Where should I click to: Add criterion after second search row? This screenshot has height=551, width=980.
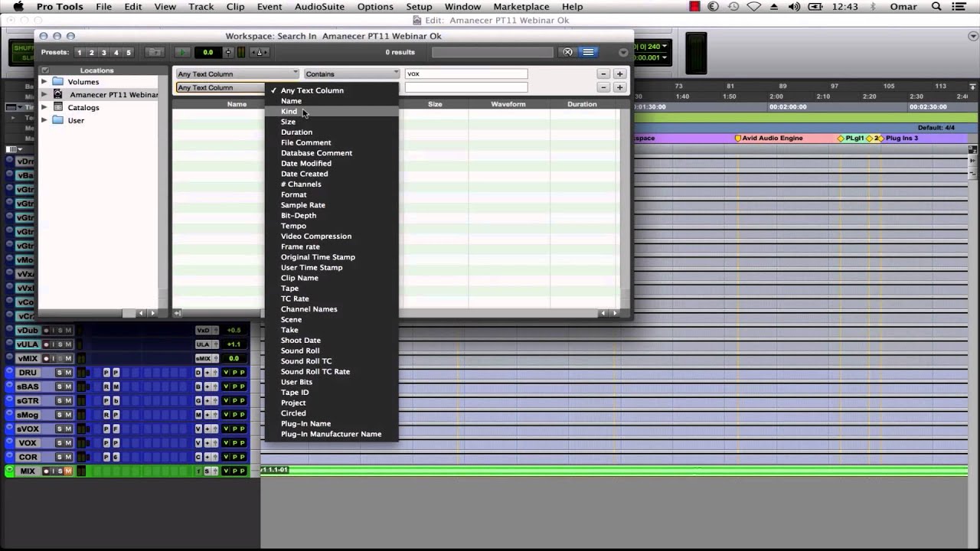619,87
